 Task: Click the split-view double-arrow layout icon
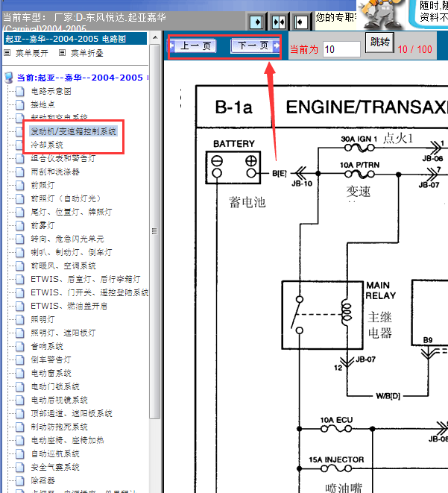[279, 22]
